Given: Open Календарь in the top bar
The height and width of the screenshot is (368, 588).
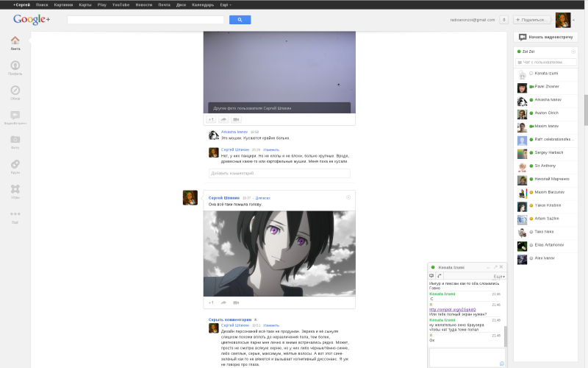Looking at the screenshot, I should pos(203,5).
